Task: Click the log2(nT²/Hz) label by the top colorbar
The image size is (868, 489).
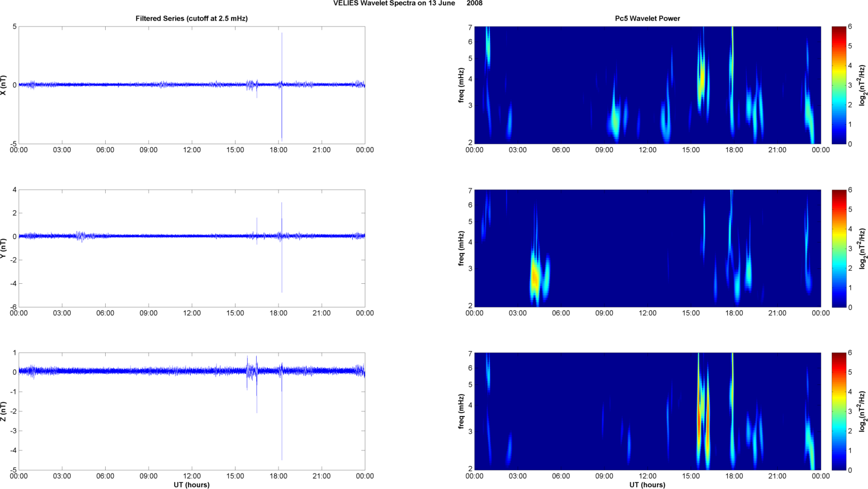Action: (x=862, y=85)
